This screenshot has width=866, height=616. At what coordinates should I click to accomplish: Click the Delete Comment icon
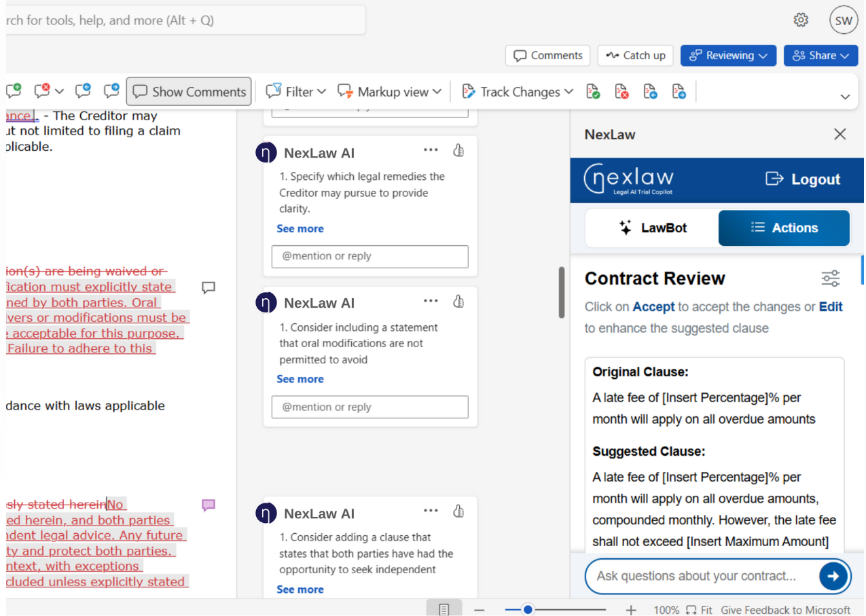(42, 92)
